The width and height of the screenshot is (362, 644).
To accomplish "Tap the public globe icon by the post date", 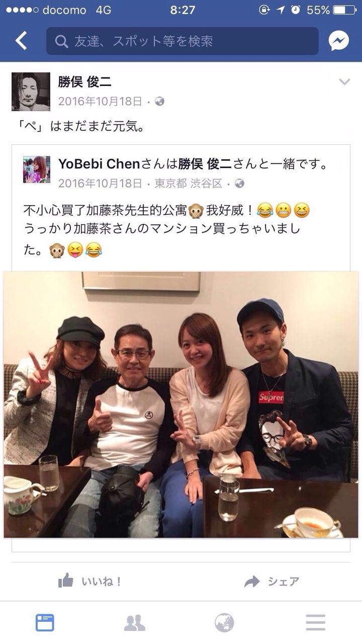I will [x=159, y=102].
